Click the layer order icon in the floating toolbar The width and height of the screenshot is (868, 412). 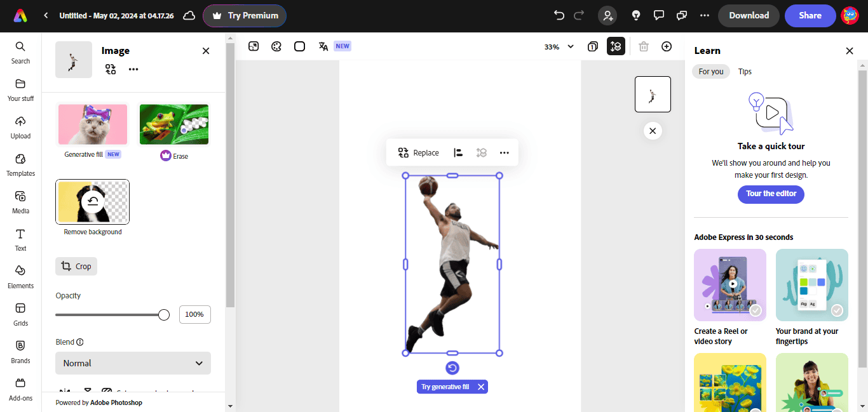click(x=482, y=152)
